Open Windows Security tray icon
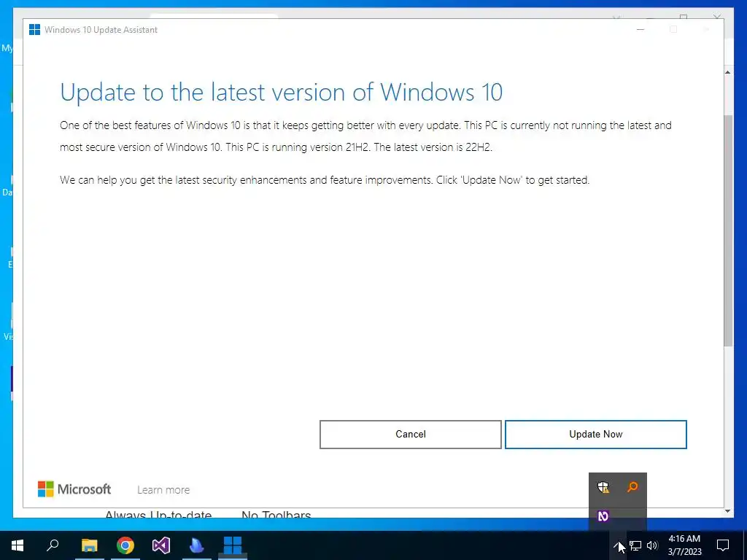The height and width of the screenshot is (560, 747). coord(603,486)
